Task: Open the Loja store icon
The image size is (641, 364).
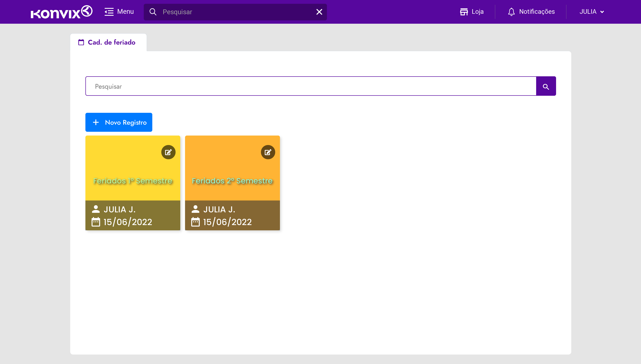Action: (x=464, y=12)
